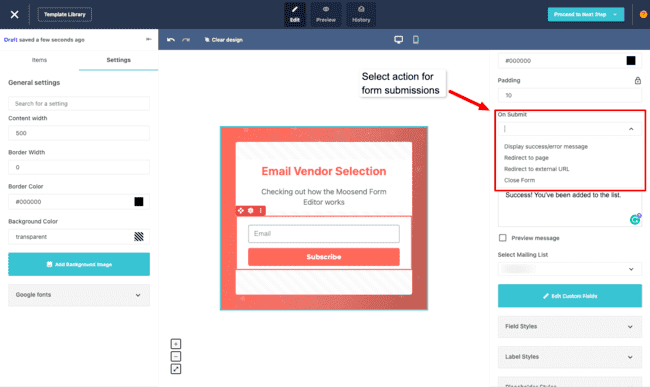Switch to Preview mode
The height and width of the screenshot is (387, 650).
click(326, 15)
